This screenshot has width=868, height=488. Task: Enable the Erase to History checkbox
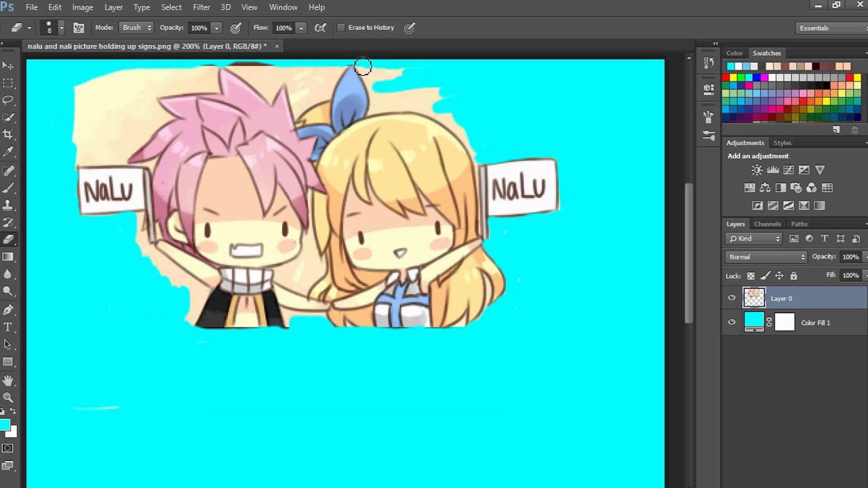pos(341,28)
